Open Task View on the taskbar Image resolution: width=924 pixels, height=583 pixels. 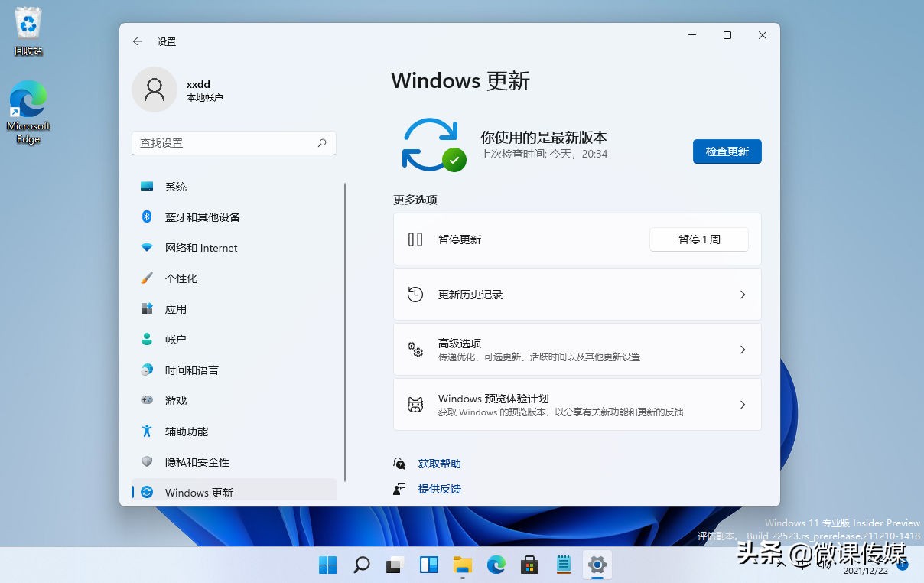pos(395,565)
